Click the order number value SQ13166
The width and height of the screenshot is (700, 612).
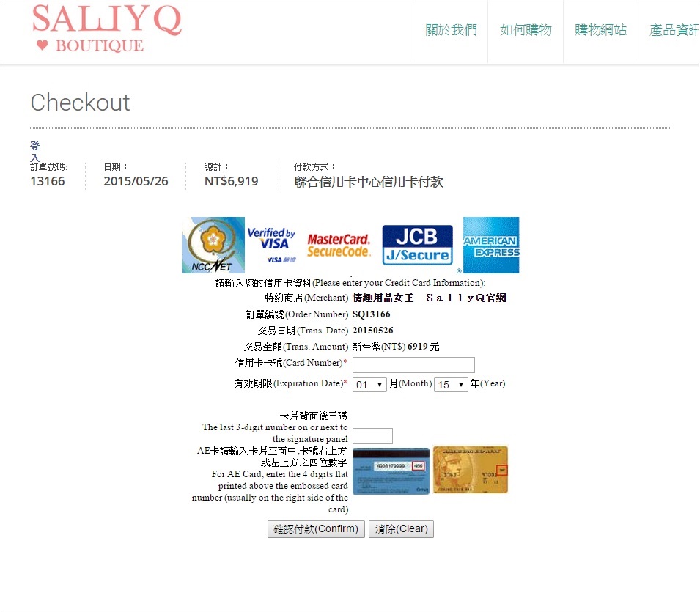(x=372, y=314)
